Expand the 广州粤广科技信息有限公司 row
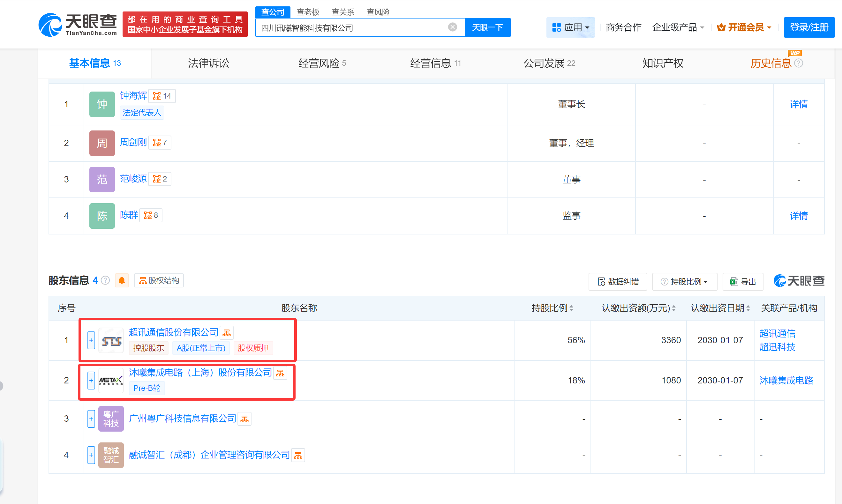 (x=91, y=419)
